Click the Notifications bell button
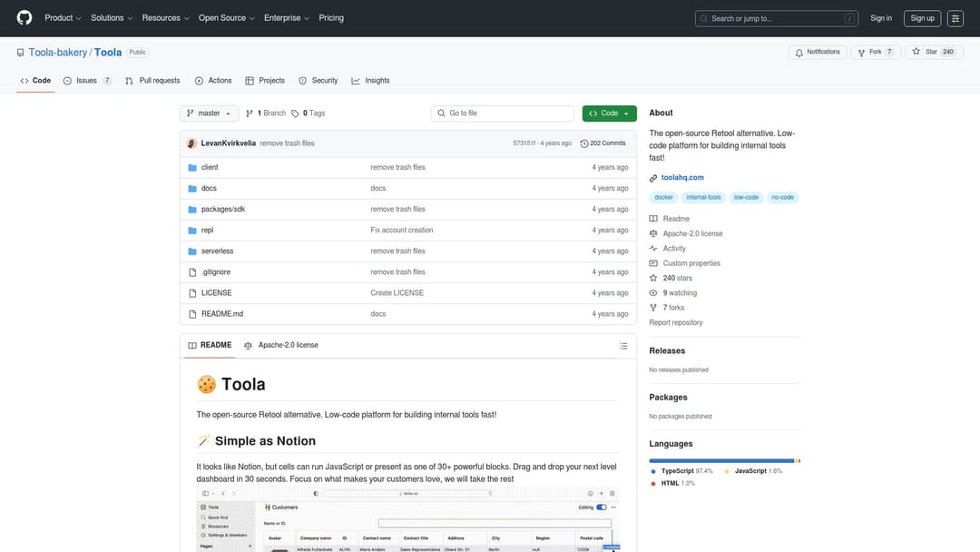Viewport: 980px width, 552px height. (x=818, y=53)
